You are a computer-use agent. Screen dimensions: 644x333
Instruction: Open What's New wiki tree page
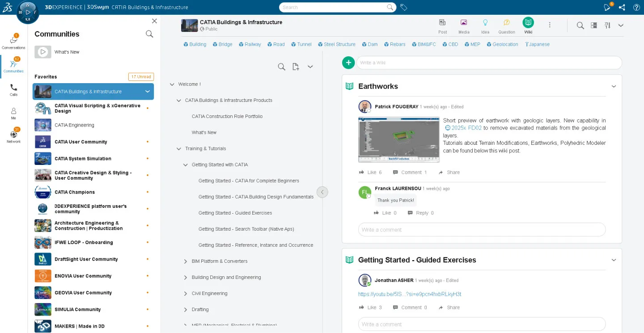tap(204, 132)
